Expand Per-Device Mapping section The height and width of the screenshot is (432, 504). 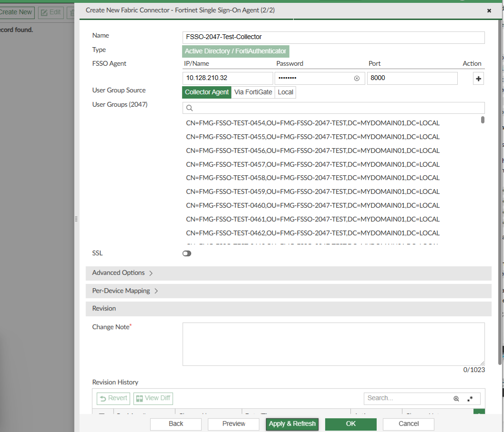pyautogui.click(x=288, y=291)
